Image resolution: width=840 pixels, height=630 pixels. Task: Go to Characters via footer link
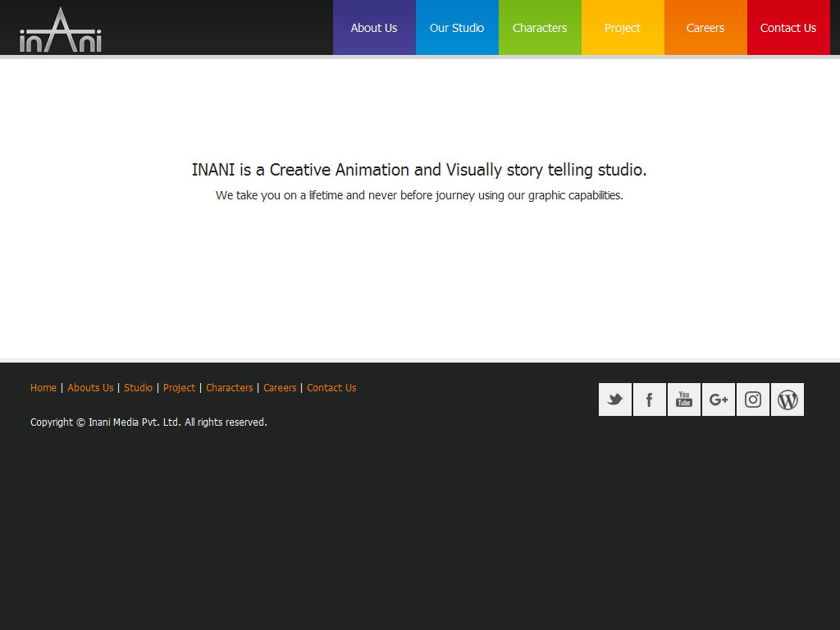click(x=230, y=388)
